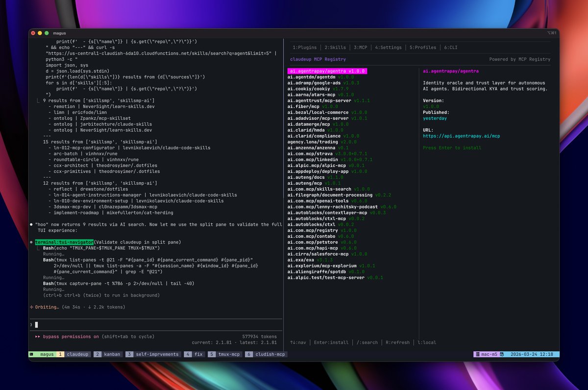Viewport: 588px width, 390px height.
Task: Select ai.fiber/mcp entry
Action: coord(313,106)
